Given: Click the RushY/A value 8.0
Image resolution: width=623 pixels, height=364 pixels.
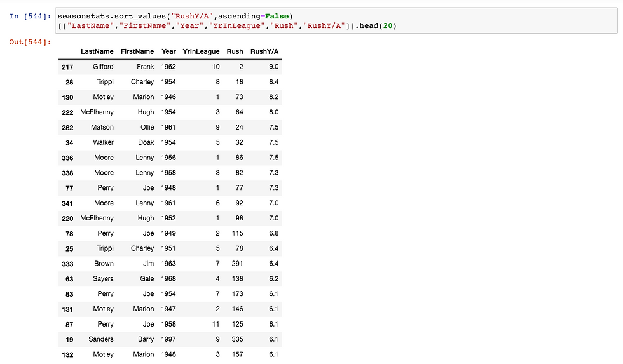Looking at the screenshot, I should click(274, 112).
